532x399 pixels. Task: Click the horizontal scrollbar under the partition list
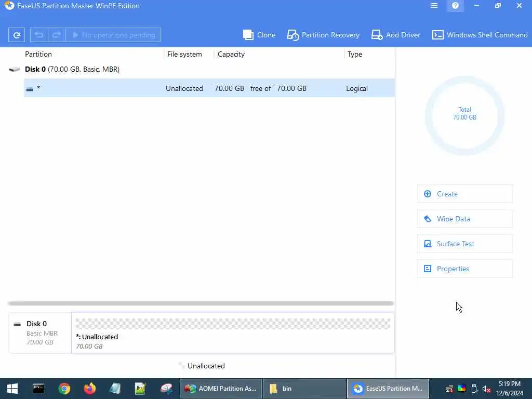201,303
